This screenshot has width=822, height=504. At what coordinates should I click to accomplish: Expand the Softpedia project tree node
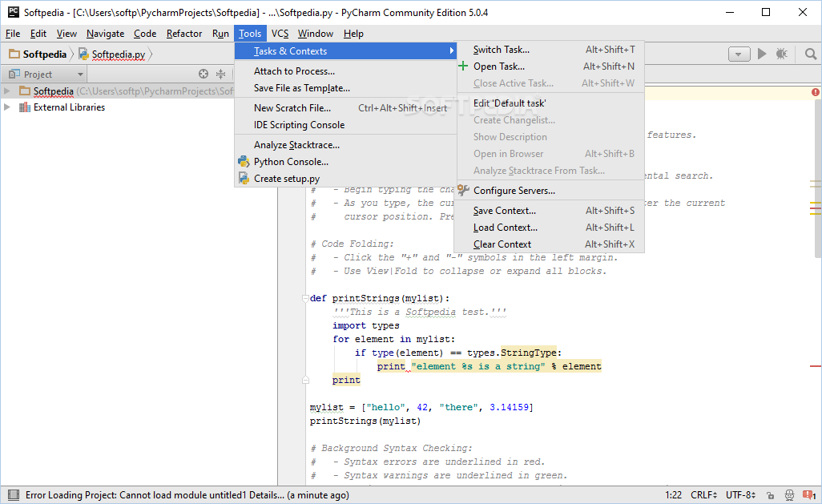coord(7,91)
